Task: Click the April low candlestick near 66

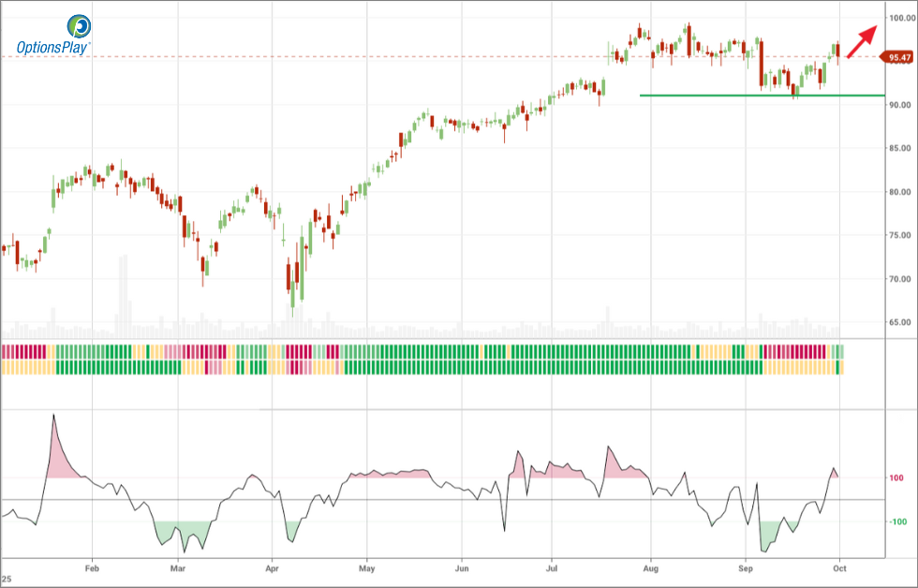Action: click(292, 298)
